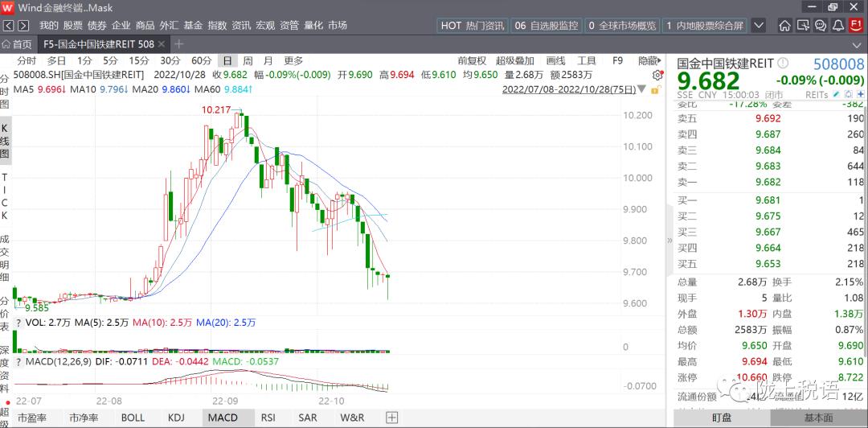The height and width of the screenshot is (428, 868).
Task: Select the 1分 period
Action: click(84, 61)
